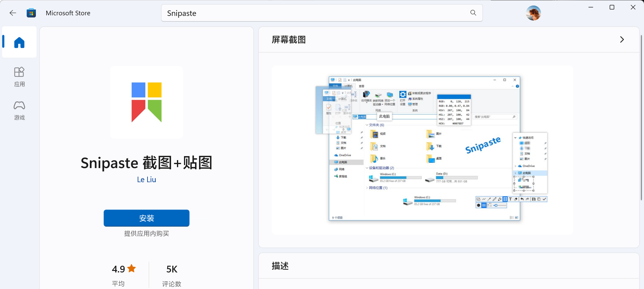The width and height of the screenshot is (644, 289).
Task: Click the Snipaste app logo
Action: coord(147,103)
